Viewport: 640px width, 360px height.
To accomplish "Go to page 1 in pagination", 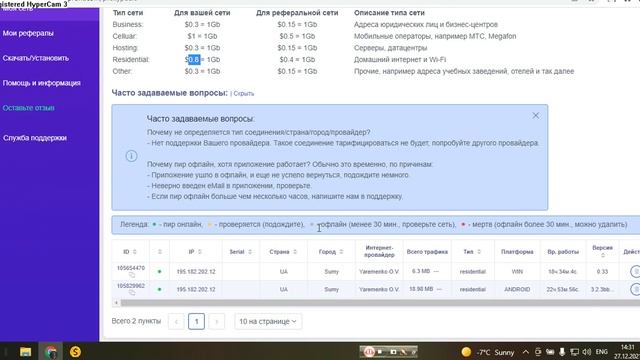I will point(196,322).
